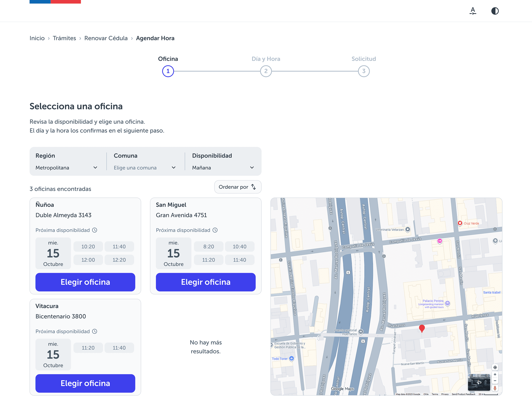Click the Cruz Verde pharmacy pin on the map
532x399 pixels.
click(x=460, y=223)
